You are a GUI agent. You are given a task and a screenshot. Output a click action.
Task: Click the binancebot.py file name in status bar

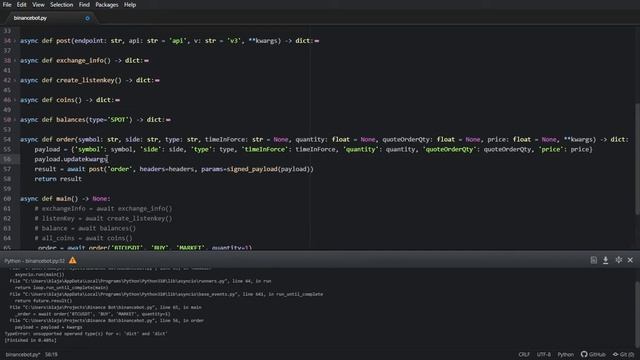click(x=23, y=355)
